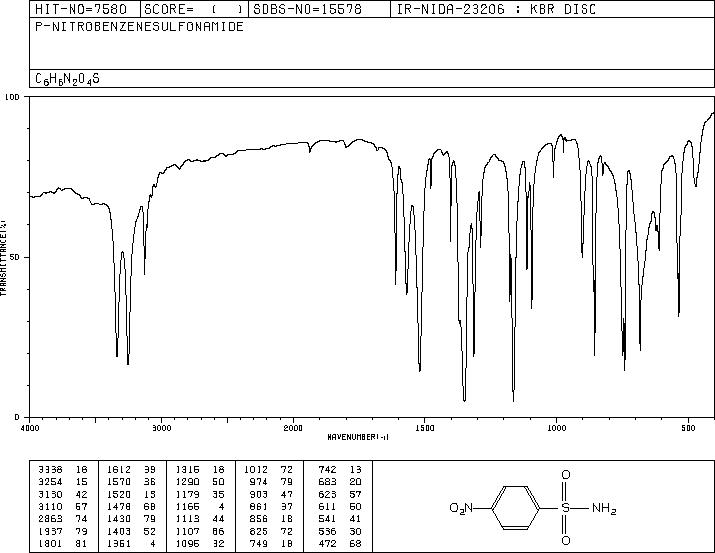Click the 1500 wavenumber axis label

(x=425, y=428)
